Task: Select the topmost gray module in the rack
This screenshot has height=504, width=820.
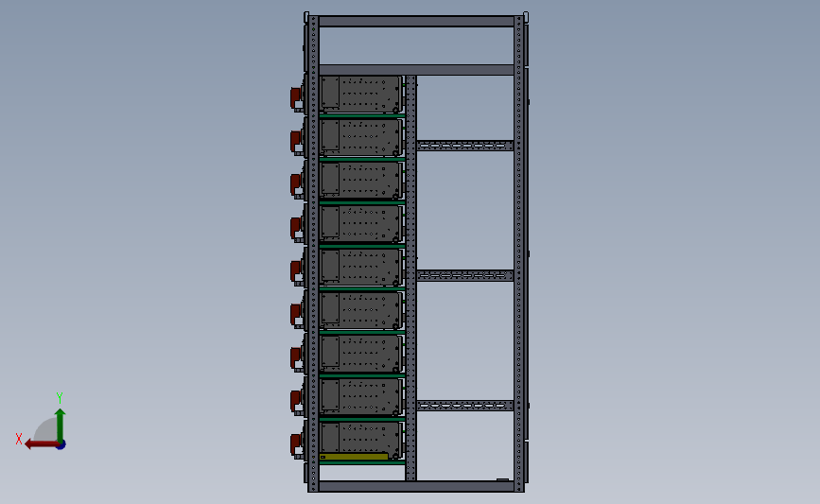Action: tap(361, 95)
